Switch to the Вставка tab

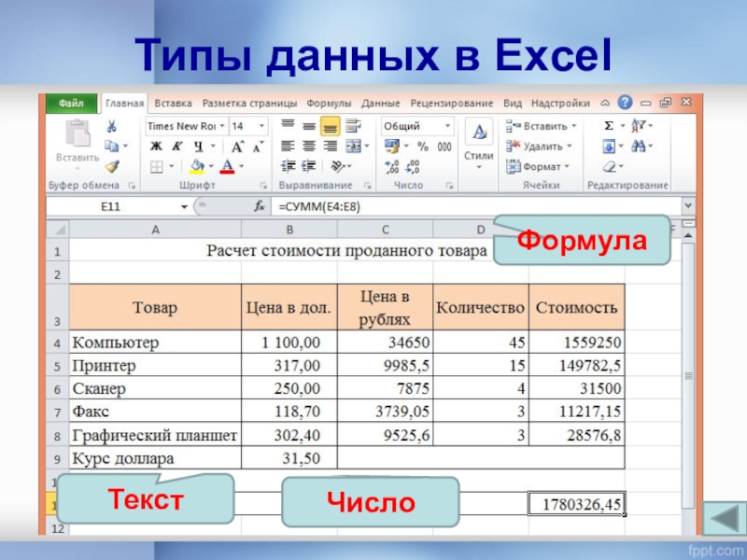coord(173,104)
